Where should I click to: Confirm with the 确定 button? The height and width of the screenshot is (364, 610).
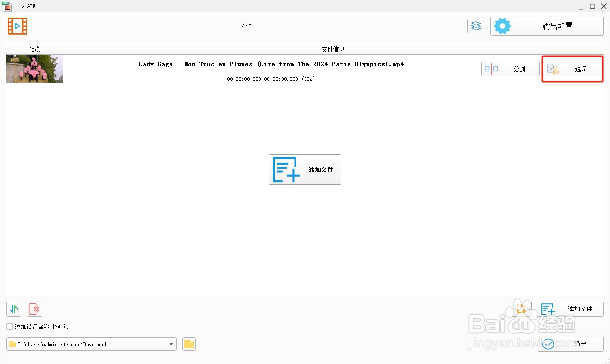571,344
